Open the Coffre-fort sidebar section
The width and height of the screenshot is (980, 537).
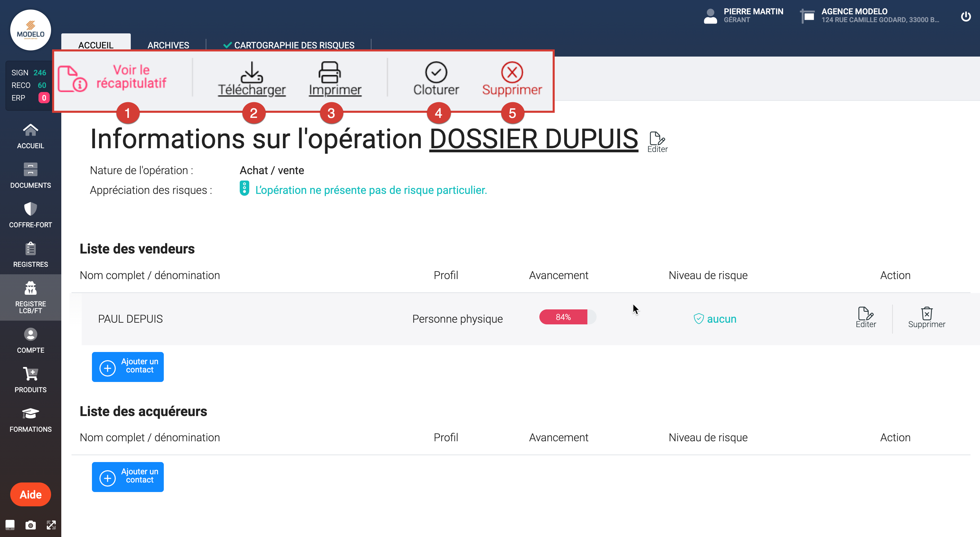[30, 215]
